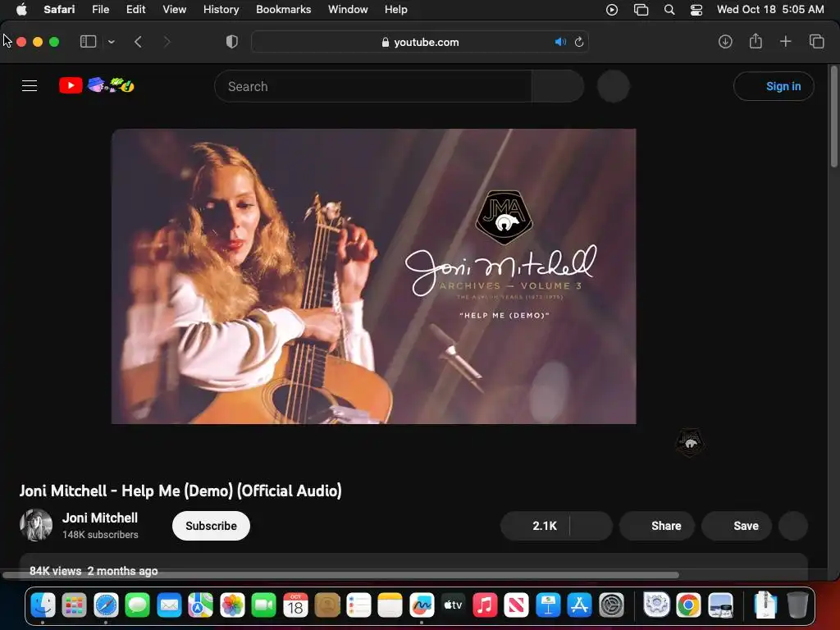The image size is (840, 630).
Task: Open the Joni Mitchell channel name link
Action: 100,518
